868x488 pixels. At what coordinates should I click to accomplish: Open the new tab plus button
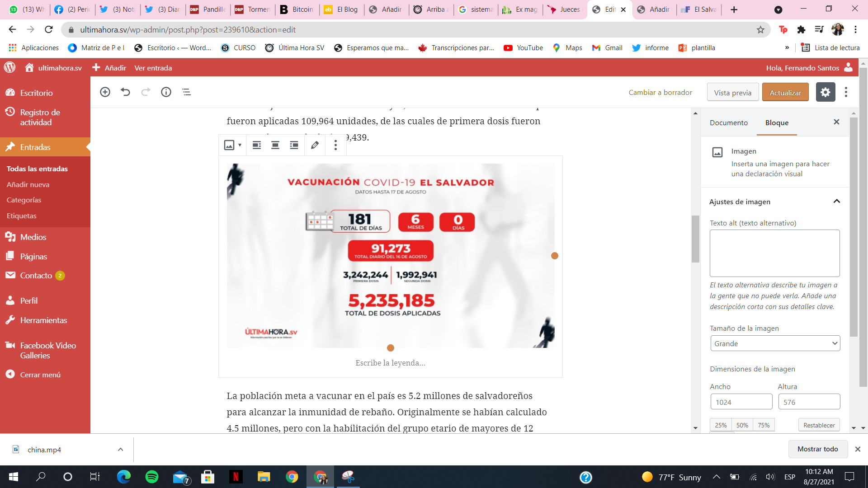(x=734, y=9)
